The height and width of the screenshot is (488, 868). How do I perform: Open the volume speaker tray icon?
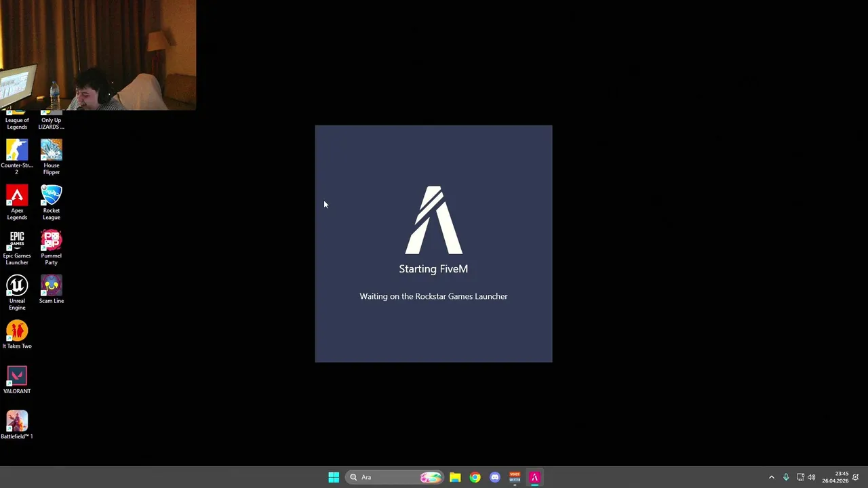pos(812,477)
